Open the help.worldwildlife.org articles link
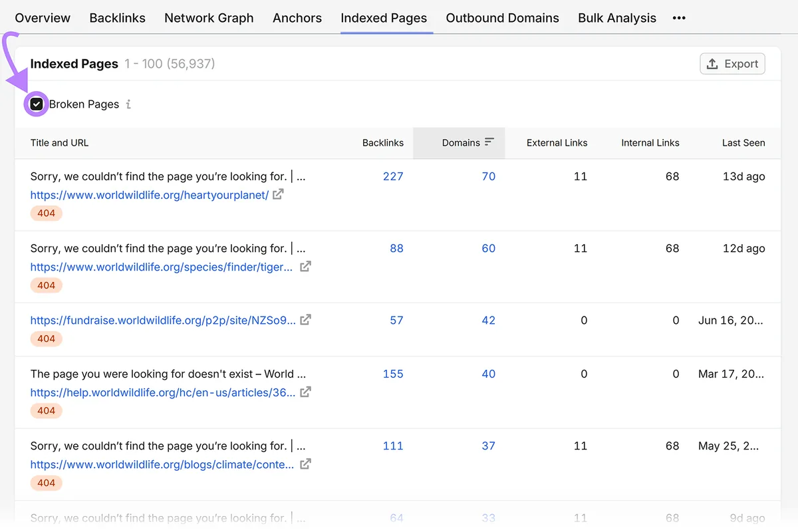The width and height of the screenshot is (798, 532). [163, 392]
